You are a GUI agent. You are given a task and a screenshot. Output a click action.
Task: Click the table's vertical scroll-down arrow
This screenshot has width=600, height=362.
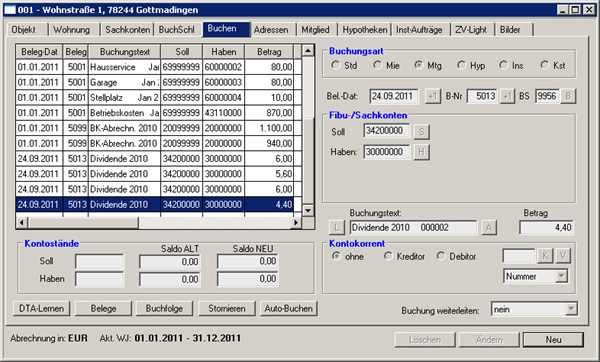pyautogui.click(x=308, y=210)
